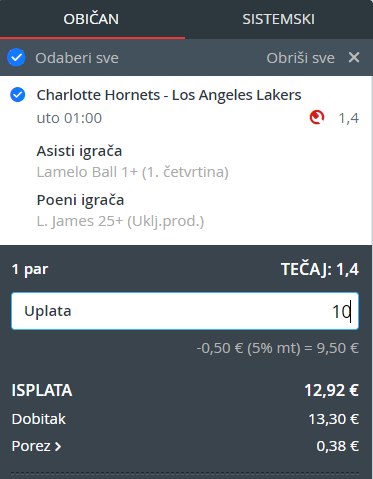
Task: Uncheck the Charlotte Hornets - Lakers selection
Action: click(17, 95)
